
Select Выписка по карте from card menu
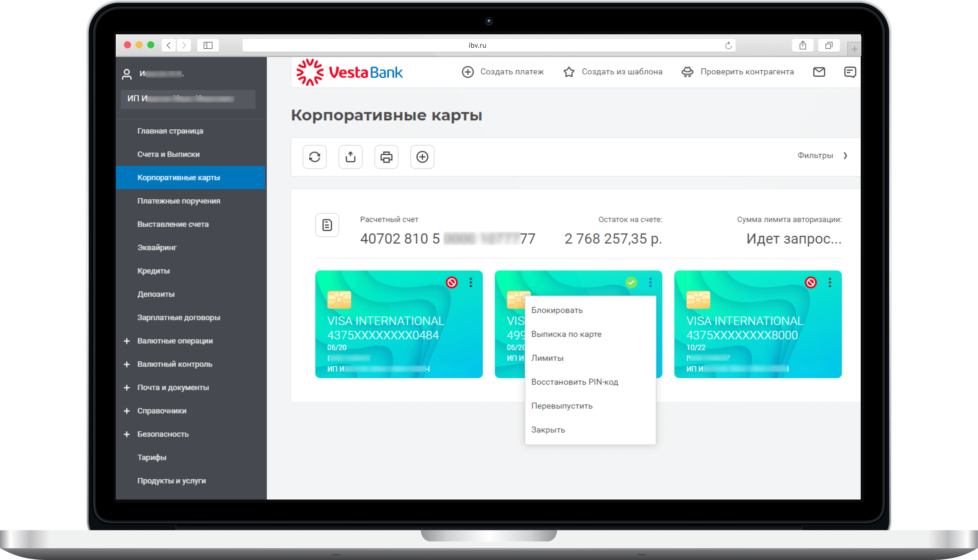click(x=590, y=334)
